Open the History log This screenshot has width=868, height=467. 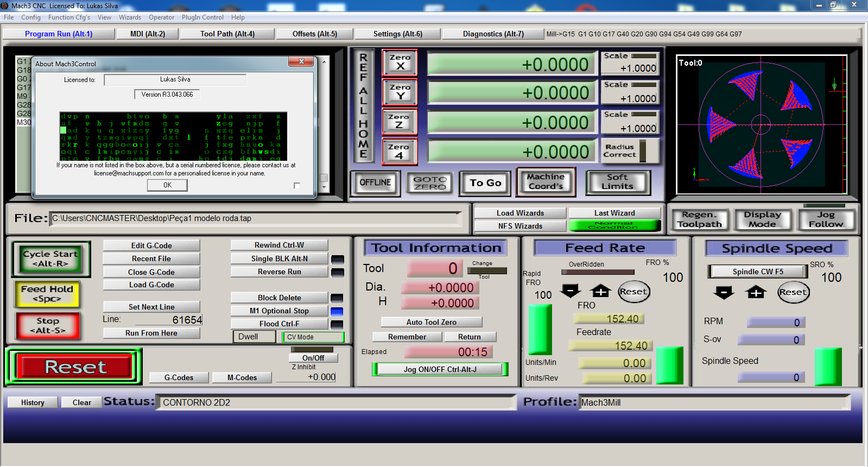point(33,402)
